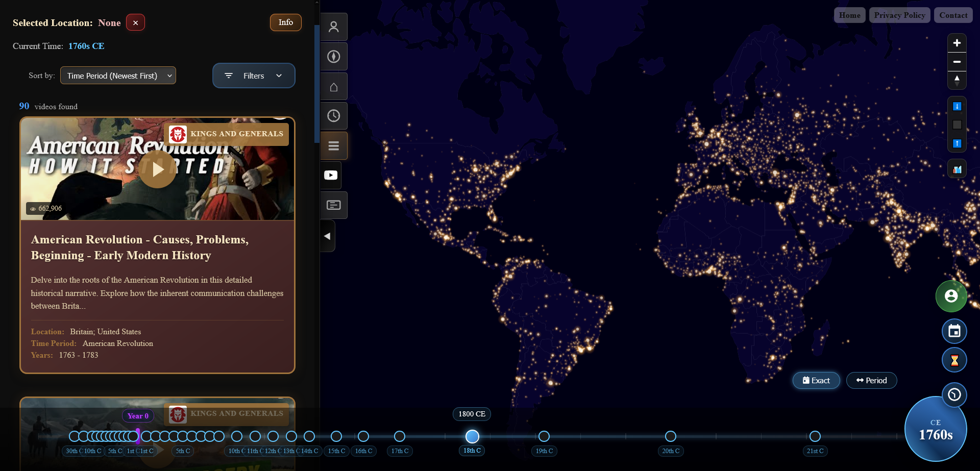
Task: Click the video description starting "Delve into"
Action: (157, 293)
